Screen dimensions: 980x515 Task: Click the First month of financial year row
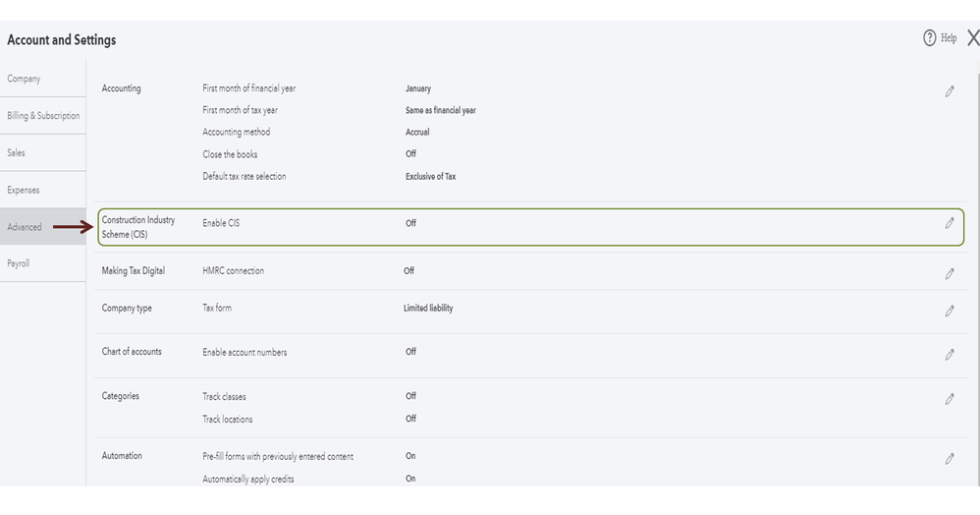(x=249, y=88)
